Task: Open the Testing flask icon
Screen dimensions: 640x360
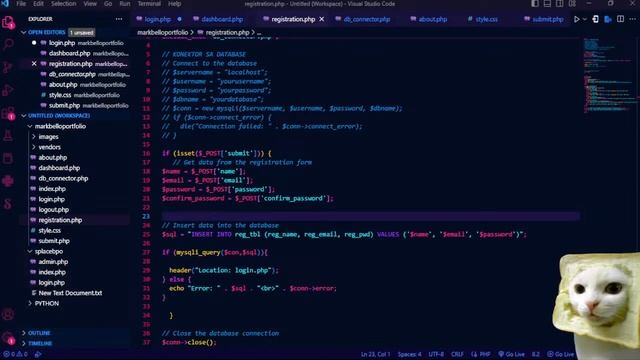Action: [x=8, y=136]
